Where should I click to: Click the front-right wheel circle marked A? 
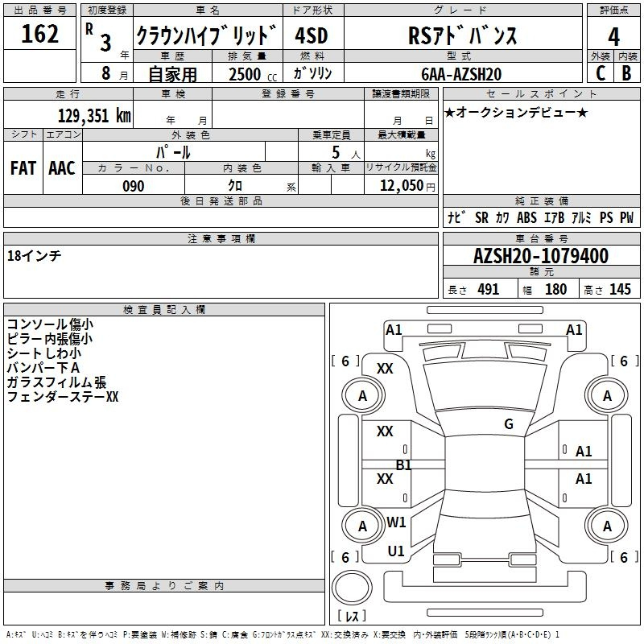[x=607, y=396]
